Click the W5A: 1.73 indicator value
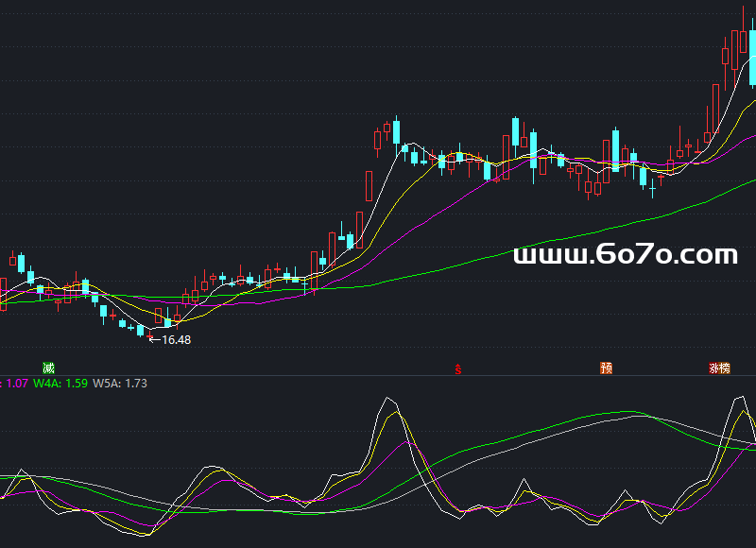 [120, 384]
